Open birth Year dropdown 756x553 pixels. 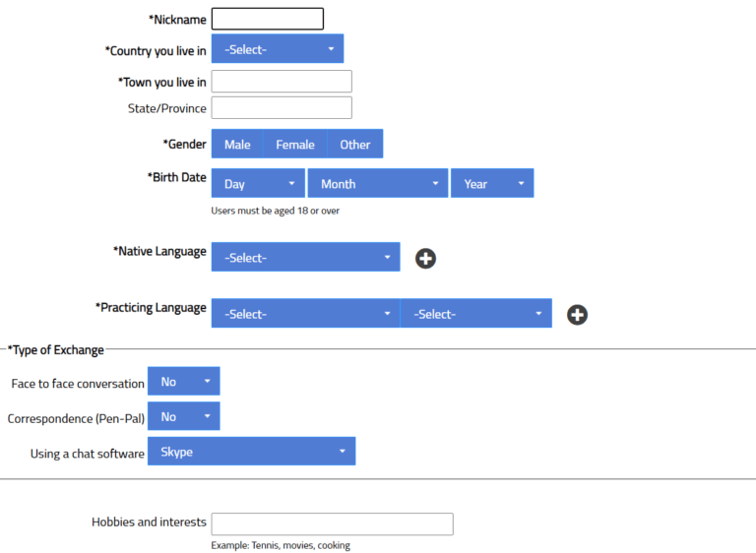492,184
